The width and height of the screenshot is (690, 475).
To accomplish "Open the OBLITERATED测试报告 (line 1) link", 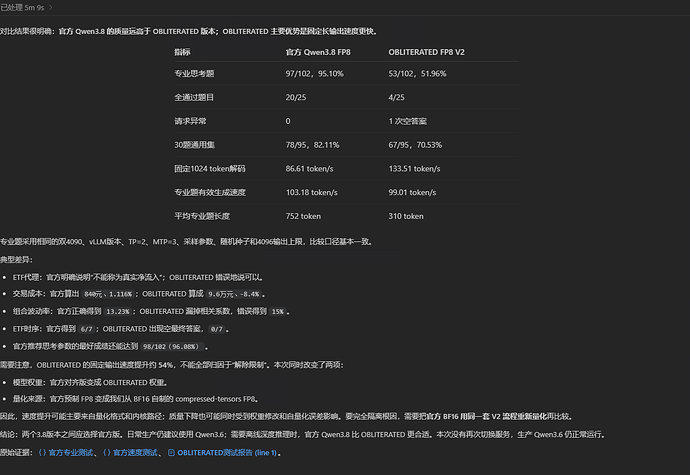I will (x=222, y=453).
